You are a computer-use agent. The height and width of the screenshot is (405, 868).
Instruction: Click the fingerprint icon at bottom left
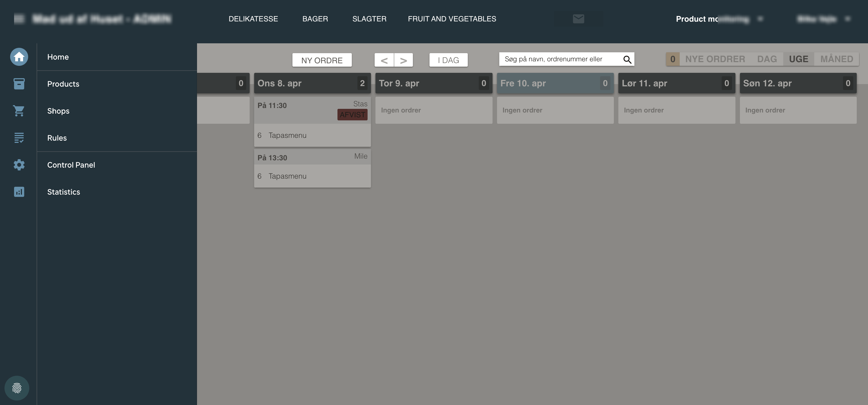coord(17,388)
